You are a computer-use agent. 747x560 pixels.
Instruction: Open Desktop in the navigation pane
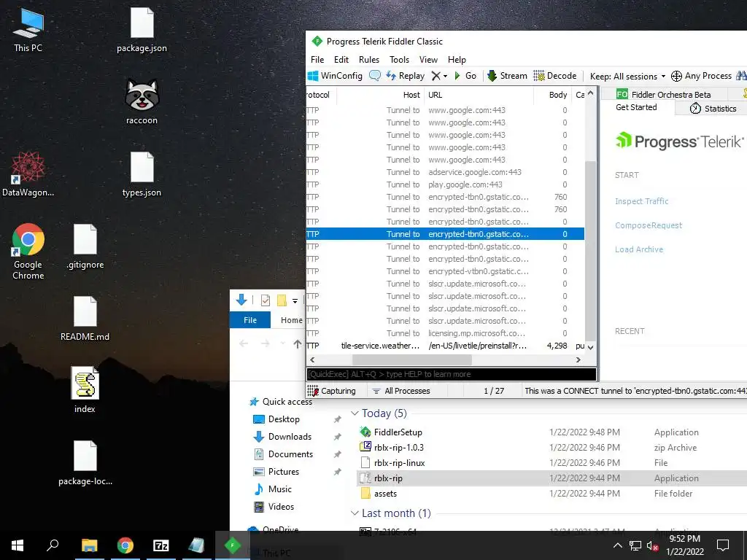point(276,419)
